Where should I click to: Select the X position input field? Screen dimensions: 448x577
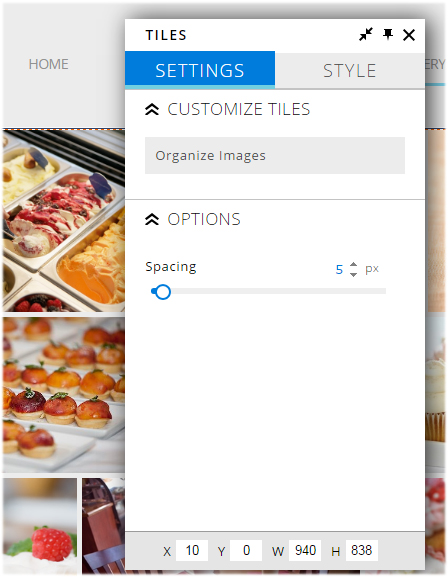coord(192,551)
